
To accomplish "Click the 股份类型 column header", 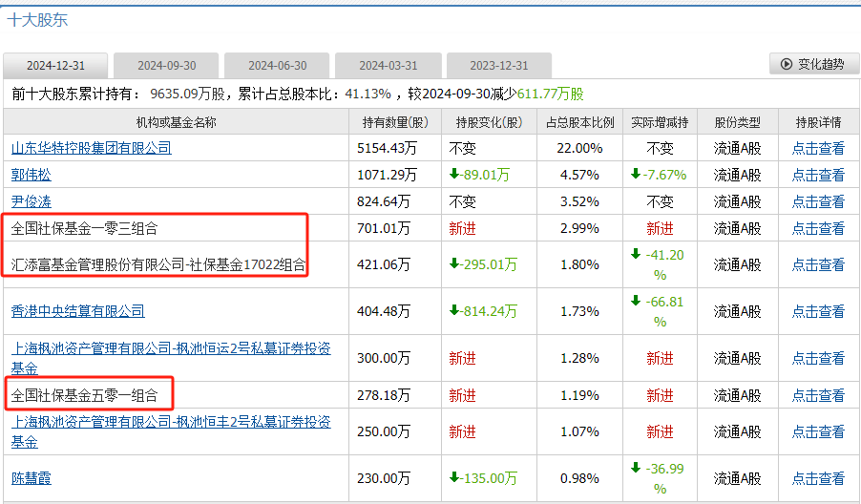I will (x=738, y=122).
